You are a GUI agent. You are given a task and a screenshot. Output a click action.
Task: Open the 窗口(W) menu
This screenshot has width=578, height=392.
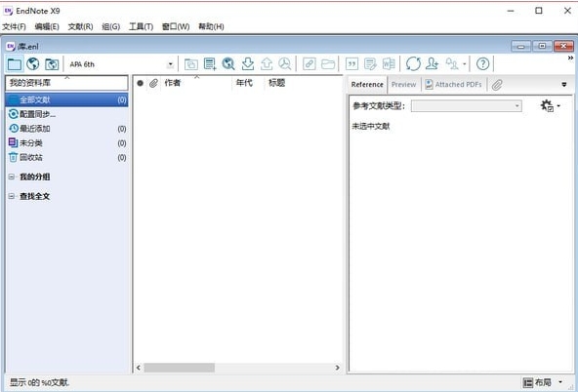tap(176, 26)
